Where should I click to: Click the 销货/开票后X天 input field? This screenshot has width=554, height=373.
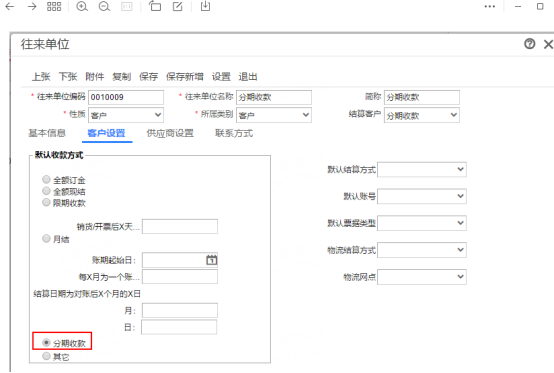[x=180, y=226]
